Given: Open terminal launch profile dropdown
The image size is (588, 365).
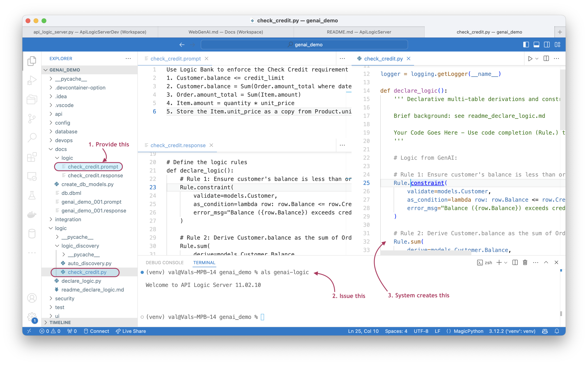Looking at the screenshot, I should tap(506, 263).
